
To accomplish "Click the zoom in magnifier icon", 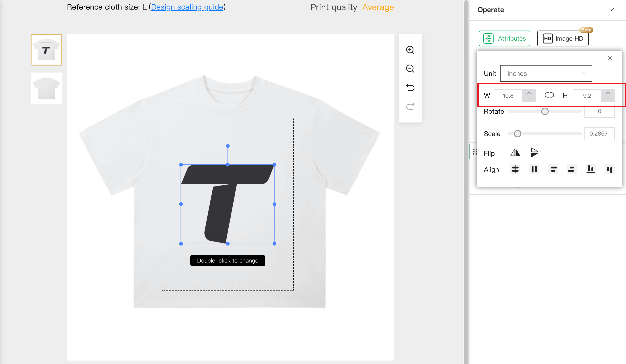I will coord(410,50).
